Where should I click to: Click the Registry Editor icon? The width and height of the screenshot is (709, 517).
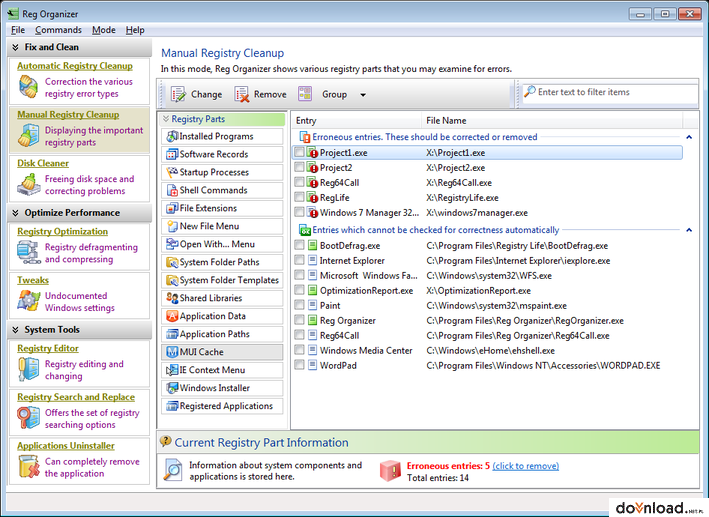pyautogui.click(x=28, y=369)
